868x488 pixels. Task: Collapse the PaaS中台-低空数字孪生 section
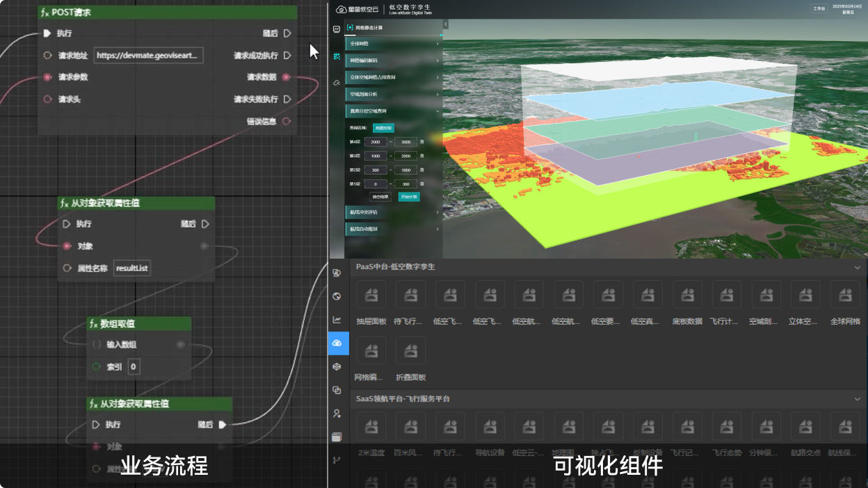857,268
